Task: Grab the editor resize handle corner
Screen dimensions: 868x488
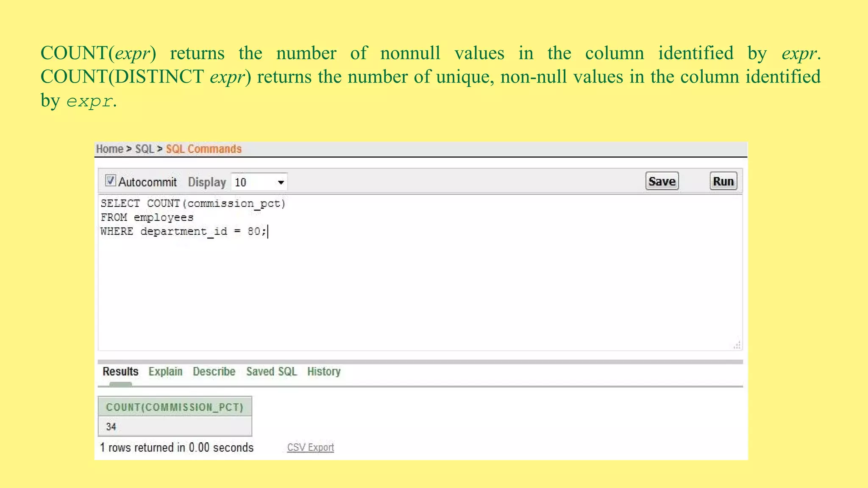Action: 737,345
